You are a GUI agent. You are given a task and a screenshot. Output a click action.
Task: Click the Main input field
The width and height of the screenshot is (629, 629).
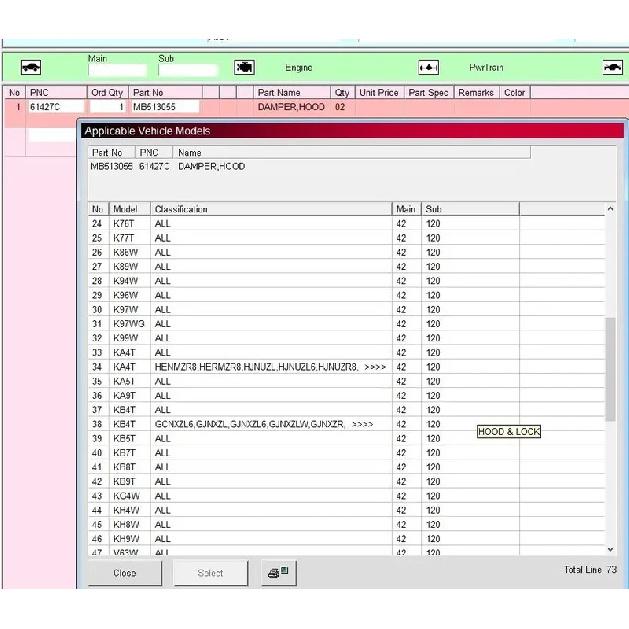tap(117, 71)
